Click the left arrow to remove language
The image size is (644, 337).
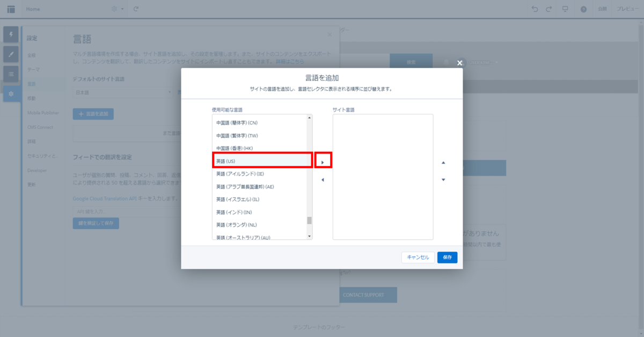pos(323,180)
